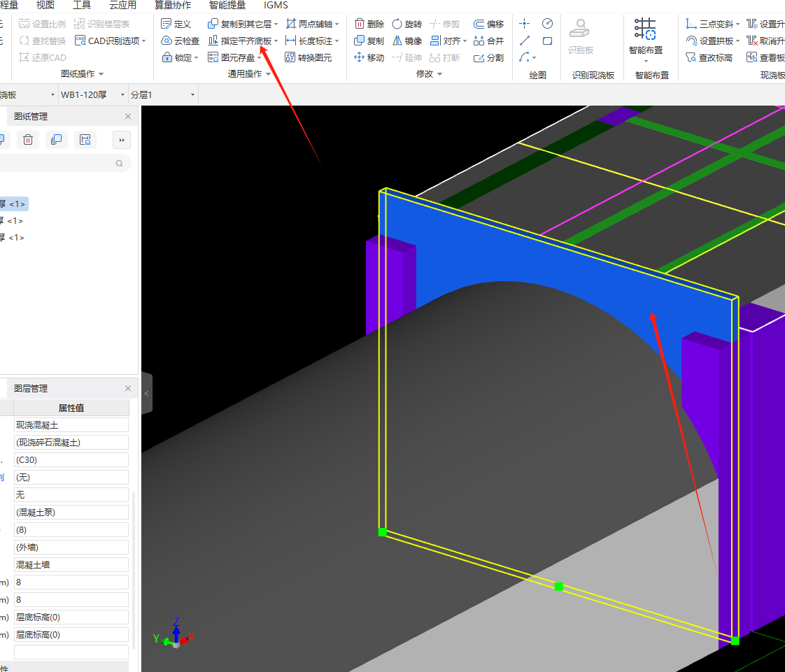This screenshot has height=672, width=785.
Task: Select the circle draw tool icon
Action: tap(548, 24)
